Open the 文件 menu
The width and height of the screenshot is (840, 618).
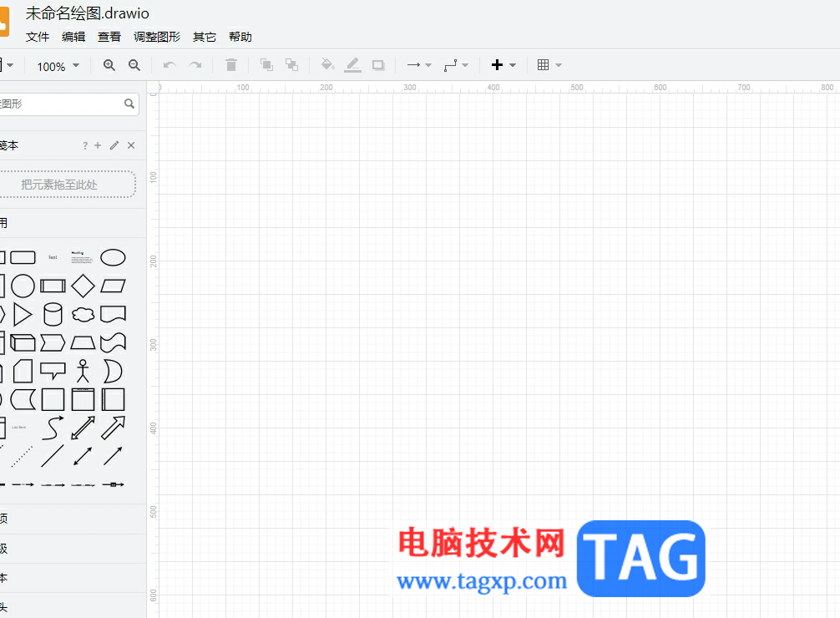(x=38, y=37)
